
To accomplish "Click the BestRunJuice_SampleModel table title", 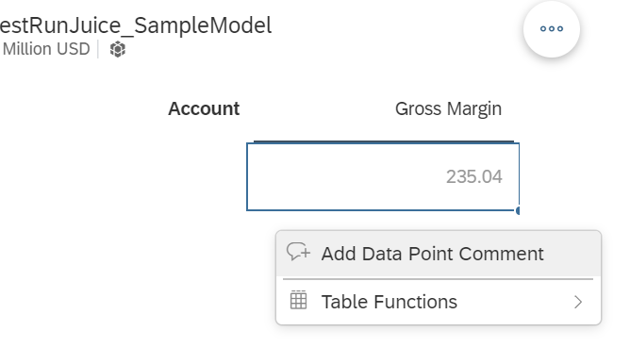I will click(x=136, y=25).
